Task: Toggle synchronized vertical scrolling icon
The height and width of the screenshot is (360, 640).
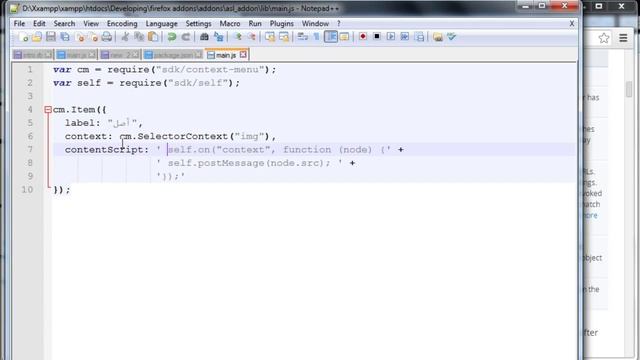Action: (x=270, y=37)
